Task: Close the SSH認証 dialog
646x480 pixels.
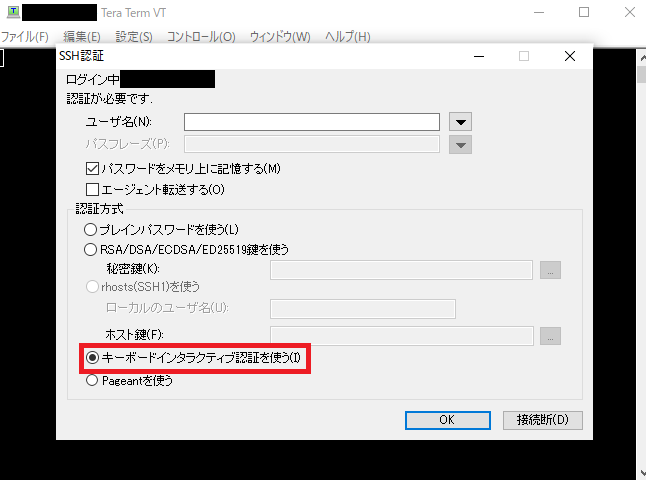Action: [x=570, y=56]
